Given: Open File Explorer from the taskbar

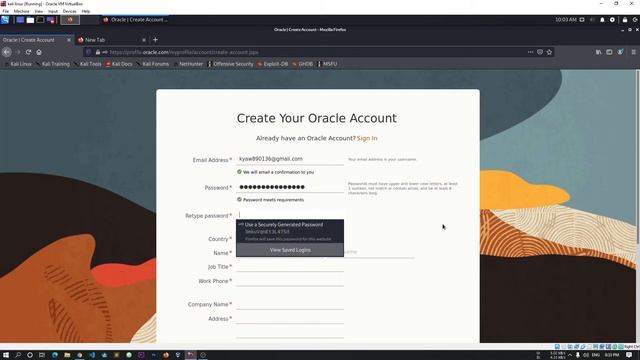Looking at the screenshot, I should coord(67,355).
